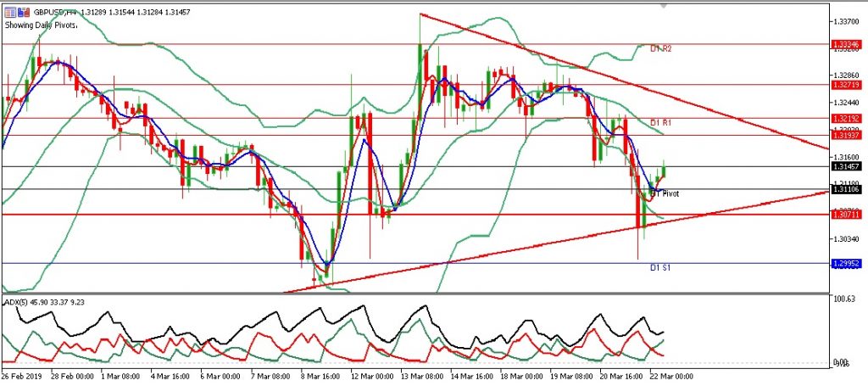
Task: Click the 1.32192 red price tag
Action: [848, 119]
